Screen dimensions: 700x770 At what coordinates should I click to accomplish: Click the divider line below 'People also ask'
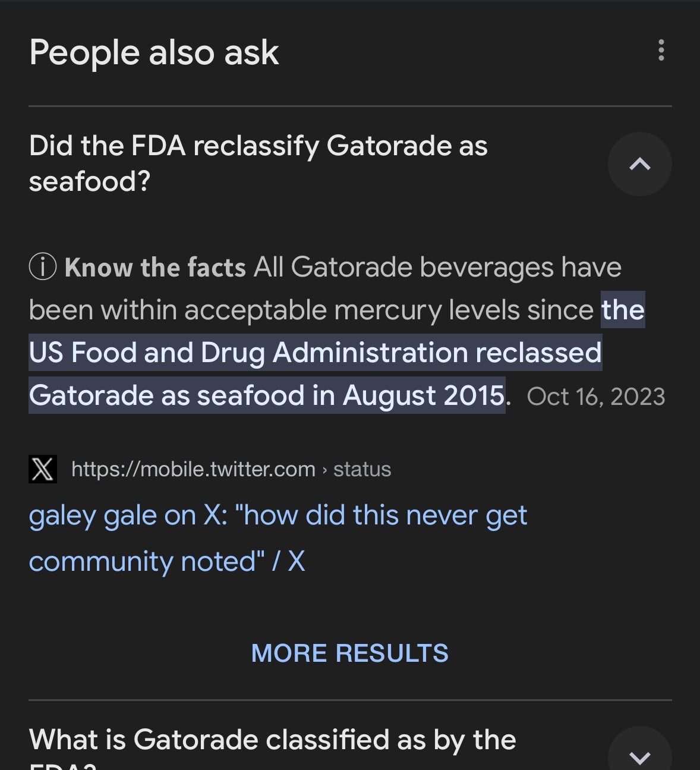pyautogui.click(x=350, y=106)
